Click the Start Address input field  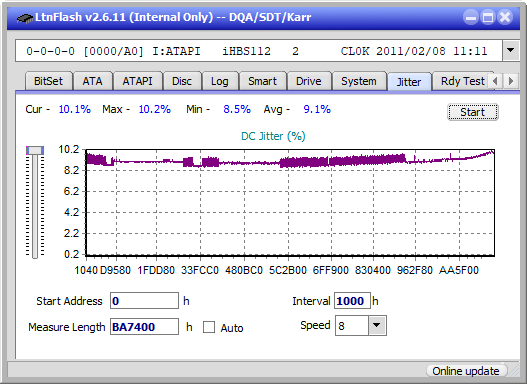(145, 300)
